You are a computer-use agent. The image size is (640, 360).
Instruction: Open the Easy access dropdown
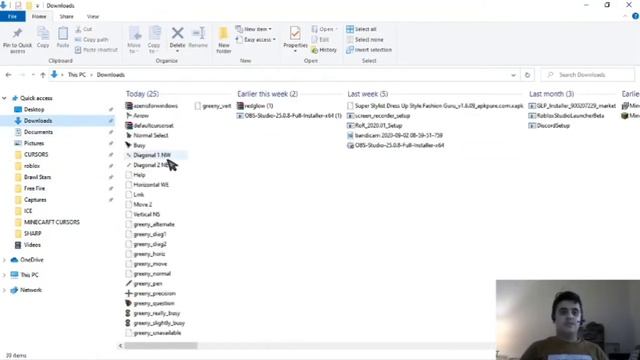256,40
